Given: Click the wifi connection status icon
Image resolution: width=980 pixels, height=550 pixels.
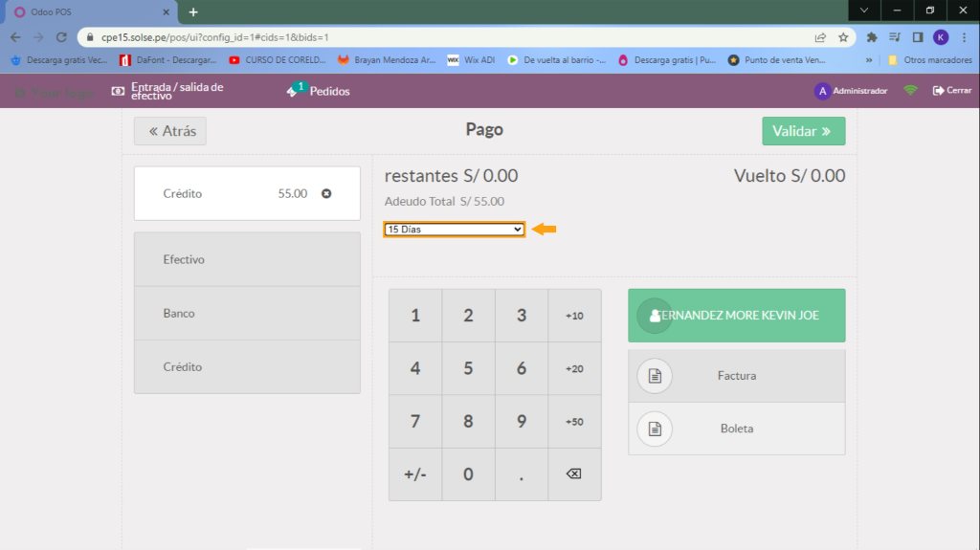Looking at the screenshot, I should (x=910, y=91).
